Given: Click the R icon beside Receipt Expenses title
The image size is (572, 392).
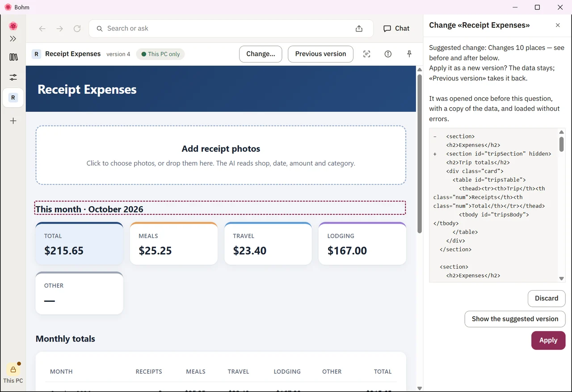Looking at the screenshot, I should pyautogui.click(x=37, y=54).
